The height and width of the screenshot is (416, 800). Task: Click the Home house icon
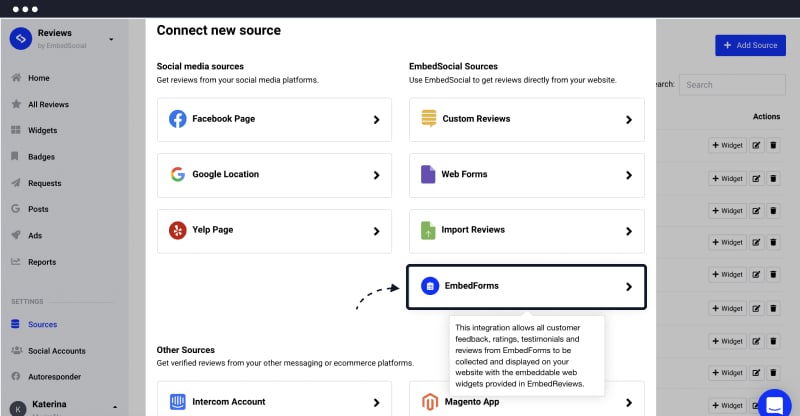click(x=16, y=78)
